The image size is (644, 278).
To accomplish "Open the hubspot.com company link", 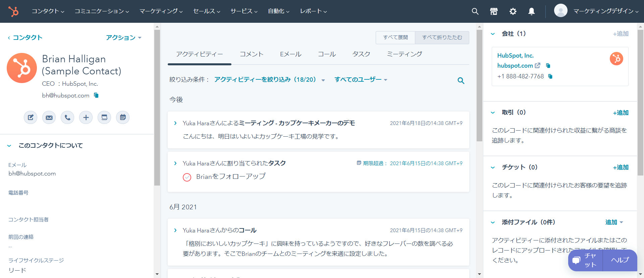I will pyautogui.click(x=515, y=66).
